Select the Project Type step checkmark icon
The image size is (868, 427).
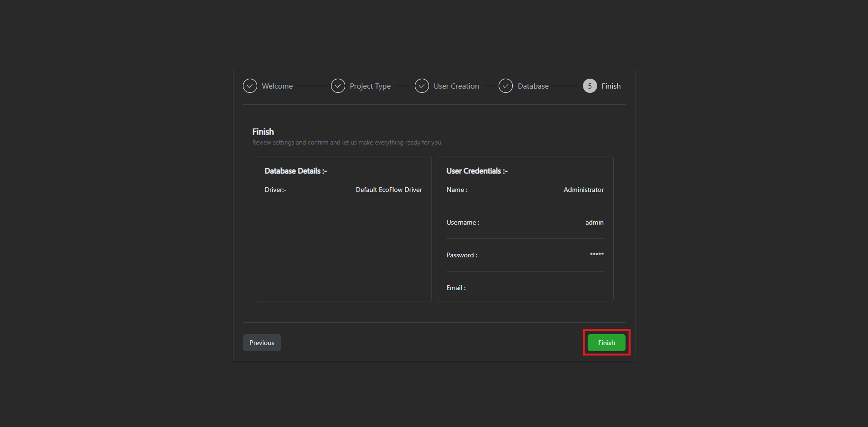click(x=338, y=86)
